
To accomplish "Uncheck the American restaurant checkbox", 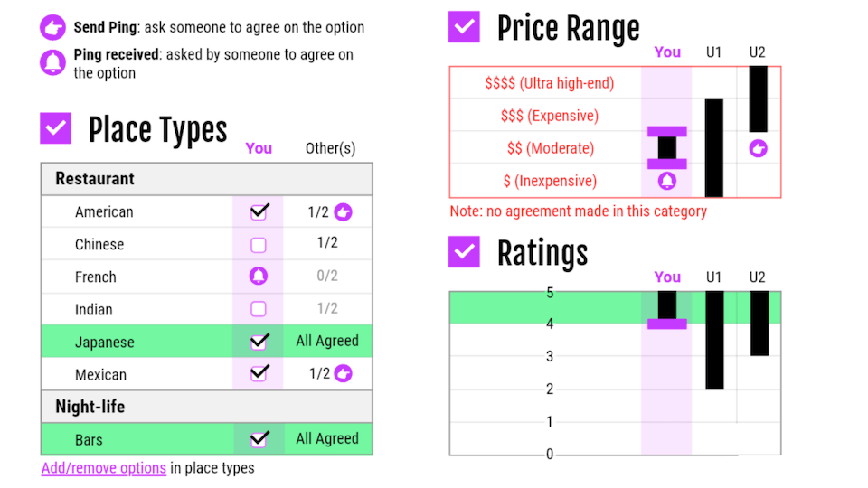I will pyautogui.click(x=259, y=212).
